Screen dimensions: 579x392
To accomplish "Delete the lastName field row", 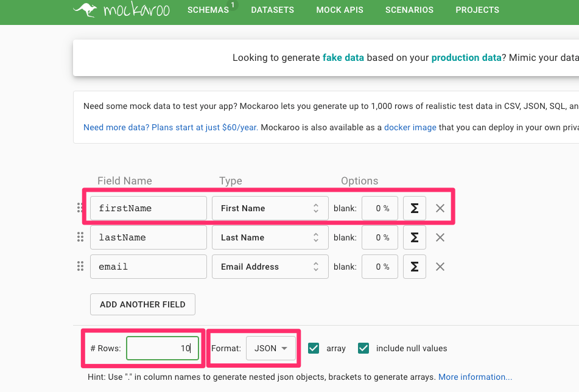I will coord(440,237).
